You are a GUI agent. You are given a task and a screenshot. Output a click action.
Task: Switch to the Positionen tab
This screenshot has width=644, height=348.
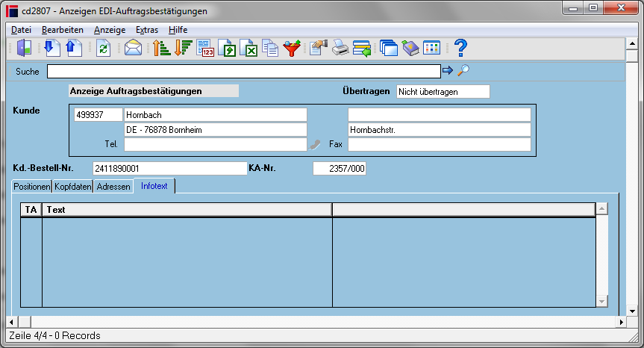31,187
